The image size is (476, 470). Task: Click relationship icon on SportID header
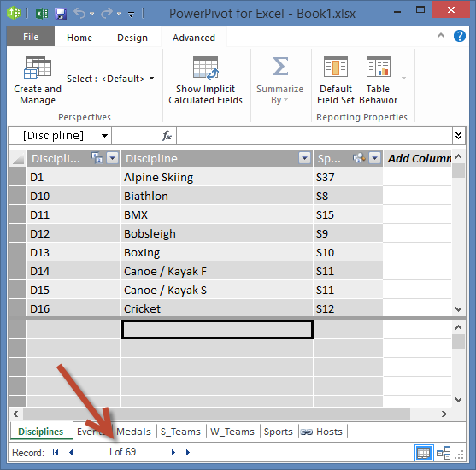(359, 158)
